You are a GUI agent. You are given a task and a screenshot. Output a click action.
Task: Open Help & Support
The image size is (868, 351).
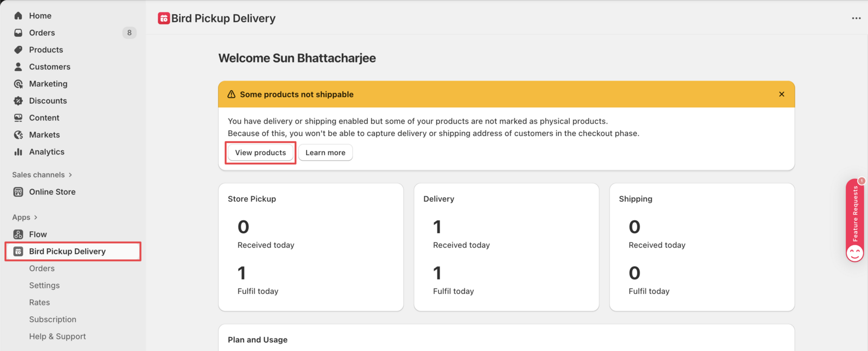click(58, 336)
